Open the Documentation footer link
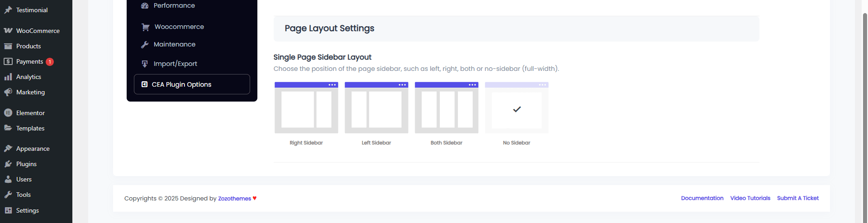Screen dimensions: 868x223 coord(702,198)
